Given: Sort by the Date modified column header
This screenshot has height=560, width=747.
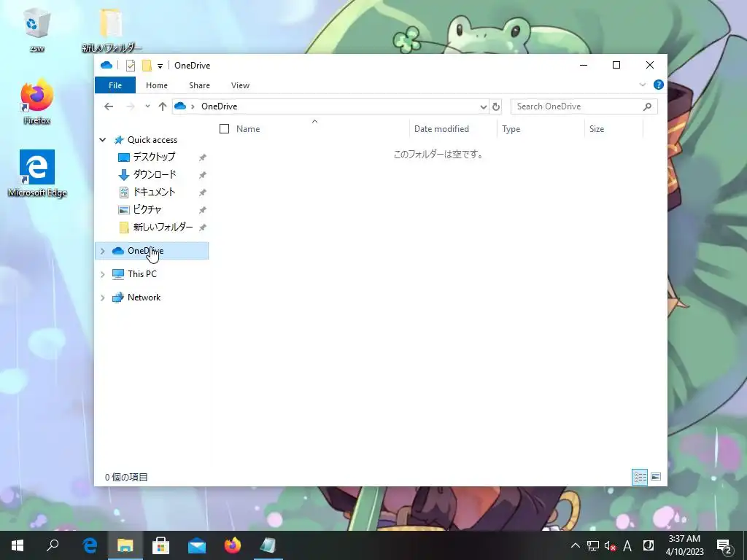Looking at the screenshot, I should click(441, 128).
